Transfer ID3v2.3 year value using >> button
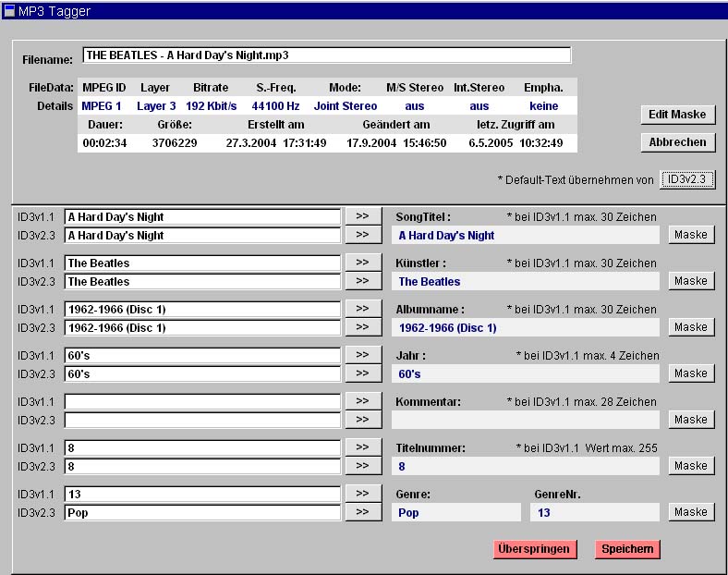 (362, 373)
